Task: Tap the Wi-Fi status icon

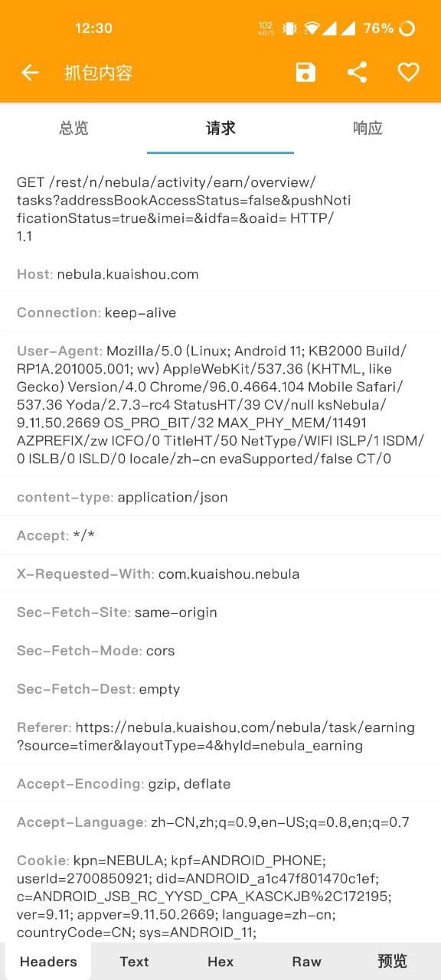Action: (311, 28)
